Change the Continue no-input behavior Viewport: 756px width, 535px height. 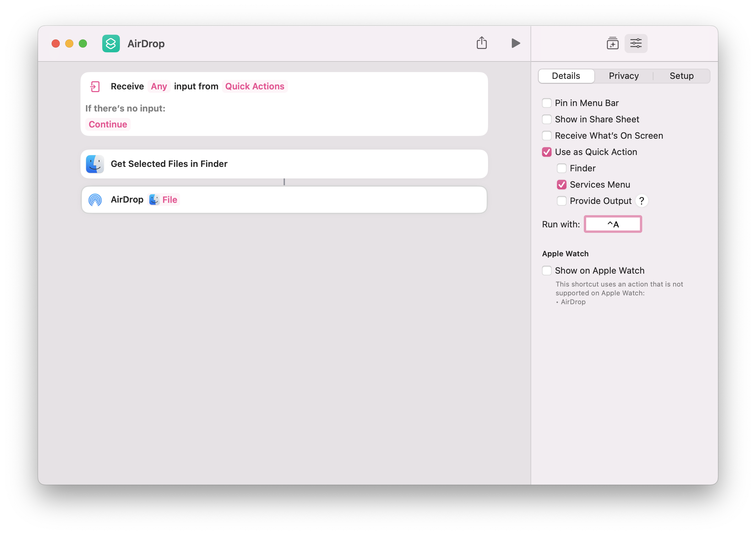point(108,124)
